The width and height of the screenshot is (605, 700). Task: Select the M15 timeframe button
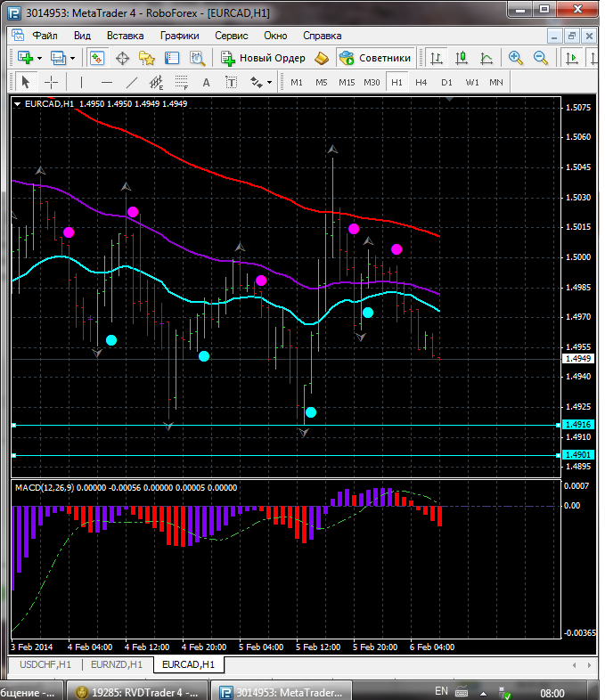[x=347, y=82]
